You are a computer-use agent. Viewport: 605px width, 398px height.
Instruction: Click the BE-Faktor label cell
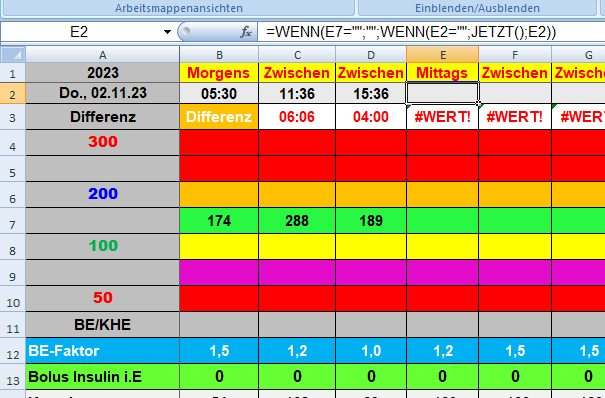103,351
